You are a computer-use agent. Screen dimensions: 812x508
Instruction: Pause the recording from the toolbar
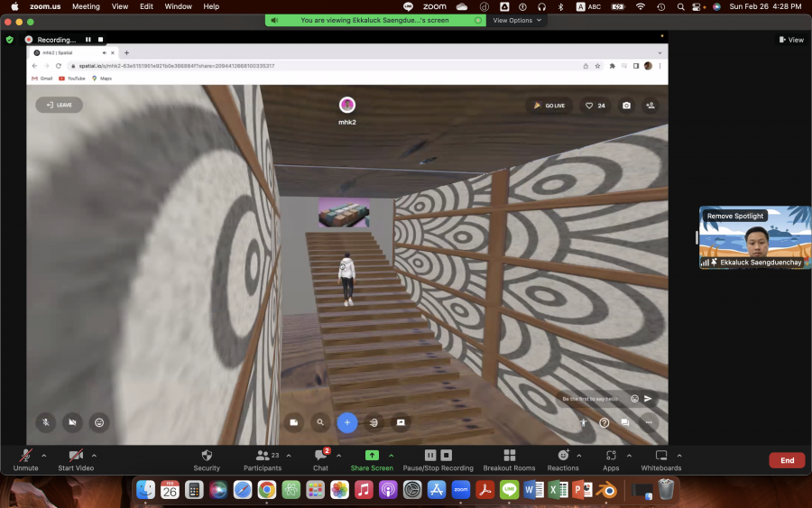(430, 456)
